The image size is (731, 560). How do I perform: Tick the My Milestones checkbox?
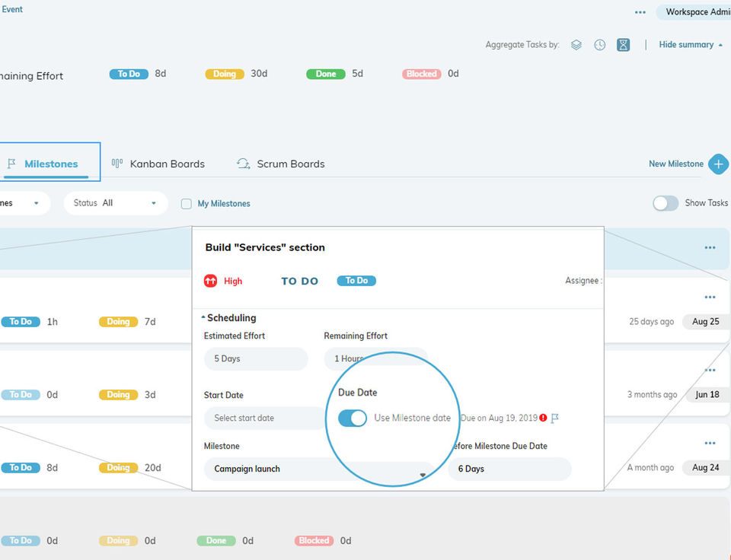(x=186, y=204)
